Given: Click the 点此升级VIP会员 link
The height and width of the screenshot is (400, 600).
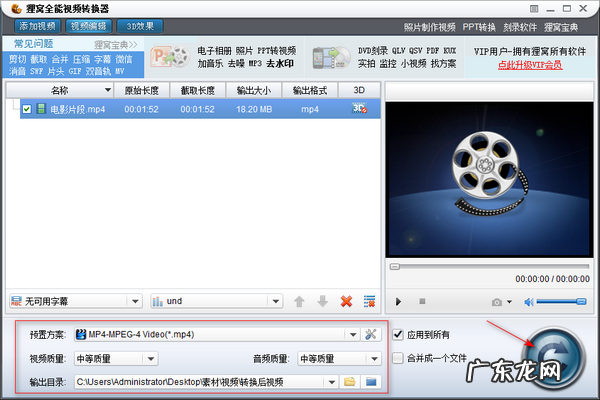Looking at the screenshot, I should pyautogui.click(x=529, y=64).
